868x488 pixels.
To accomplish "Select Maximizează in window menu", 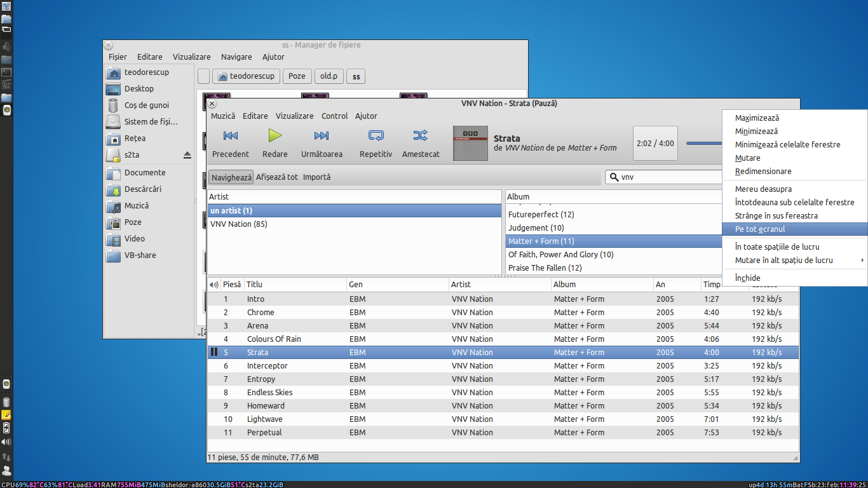I will pyautogui.click(x=795, y=118).
